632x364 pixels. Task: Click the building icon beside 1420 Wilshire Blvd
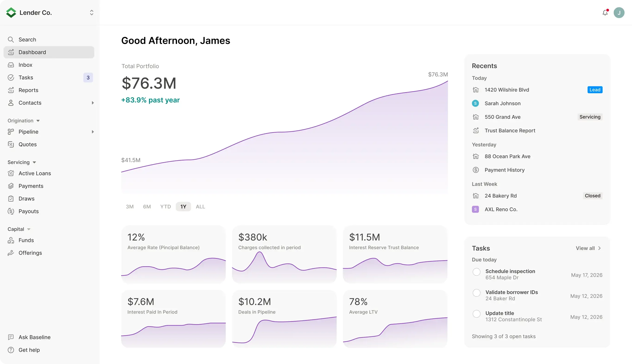tap(476, 90)
